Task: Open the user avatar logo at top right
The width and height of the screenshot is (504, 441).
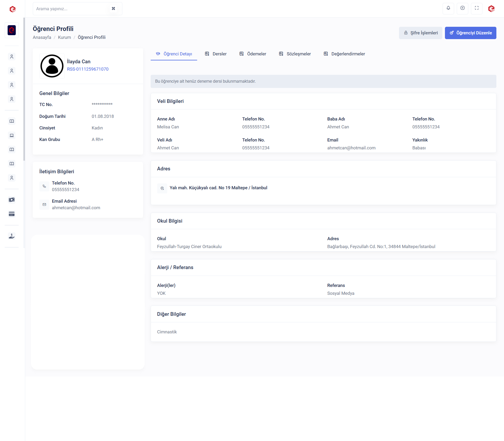Action: [x=491, y=9]
